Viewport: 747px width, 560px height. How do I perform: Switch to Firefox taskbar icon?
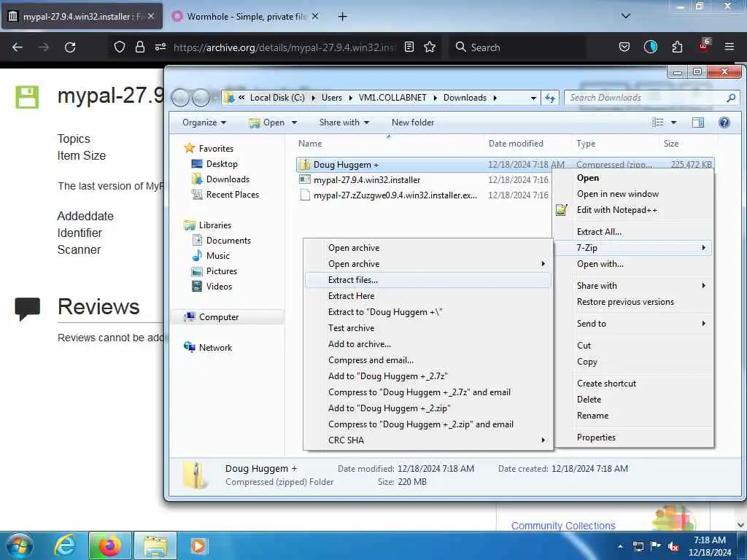(109, 545)
